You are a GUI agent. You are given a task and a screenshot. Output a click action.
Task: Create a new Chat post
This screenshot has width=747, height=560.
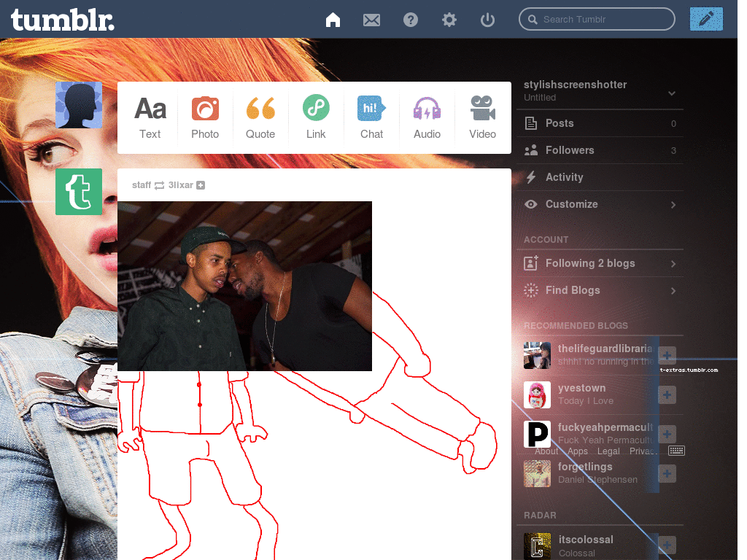pos(371,117)
